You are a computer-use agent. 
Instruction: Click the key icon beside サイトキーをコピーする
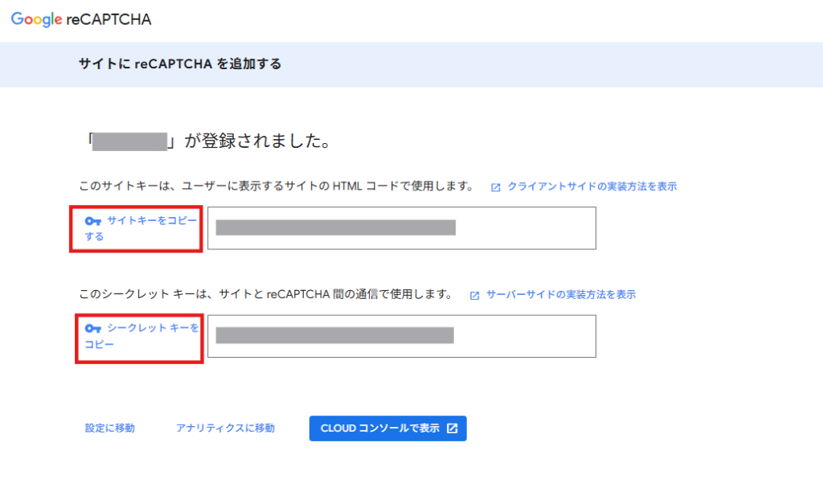(93, 221)
